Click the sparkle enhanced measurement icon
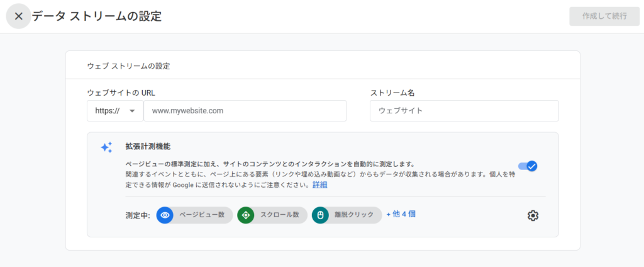The height and width of the screenshot is (267, 644). coord(106,147)
